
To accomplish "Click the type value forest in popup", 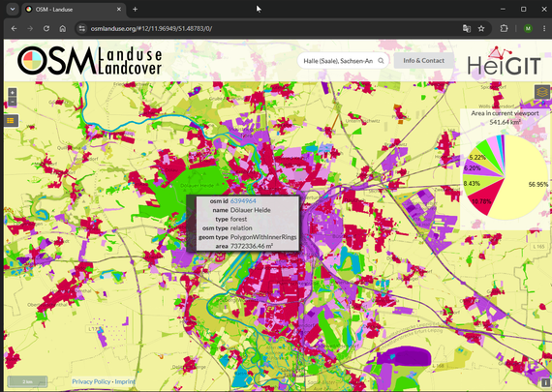I will pos(238,219).
